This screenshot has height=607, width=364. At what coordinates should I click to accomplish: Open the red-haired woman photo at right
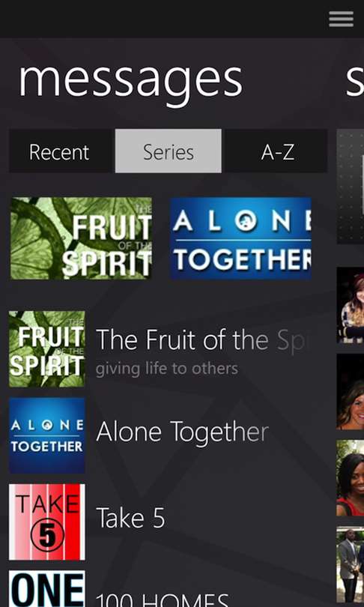350,305
